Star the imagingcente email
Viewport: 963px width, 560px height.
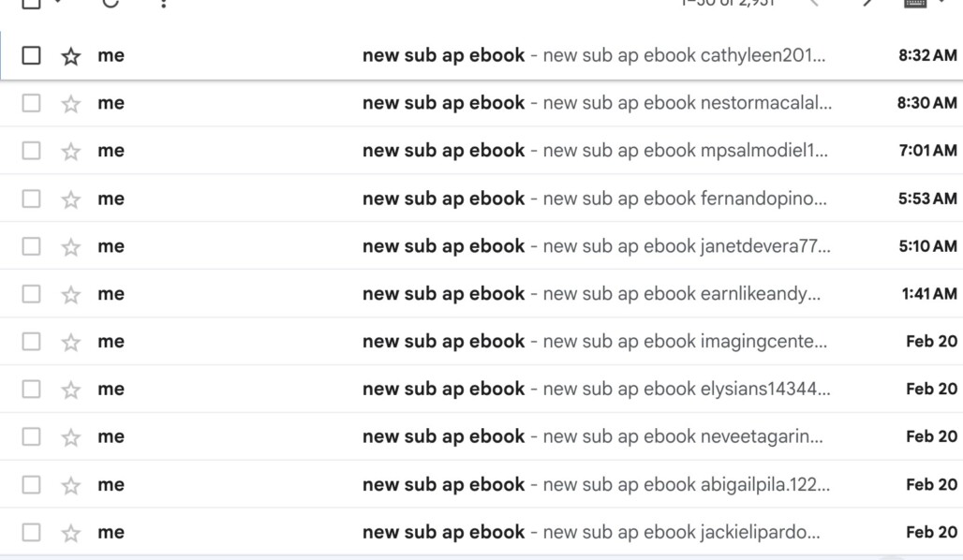(70, 342)
